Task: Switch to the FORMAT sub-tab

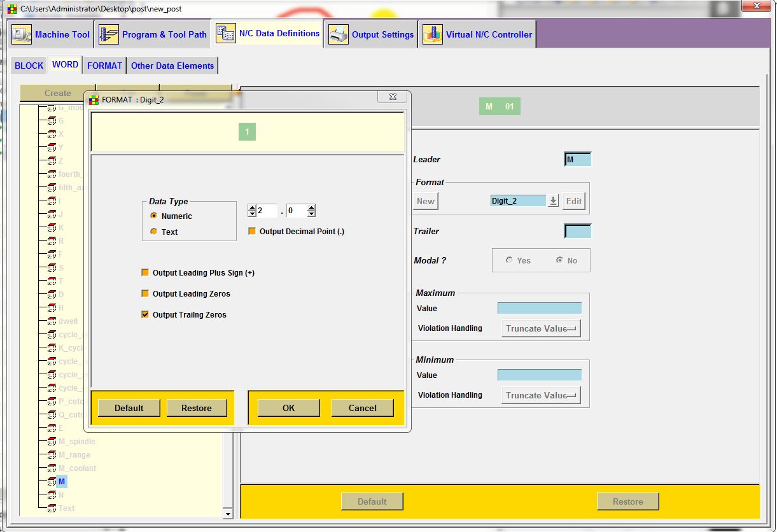Action: [105, 66]
